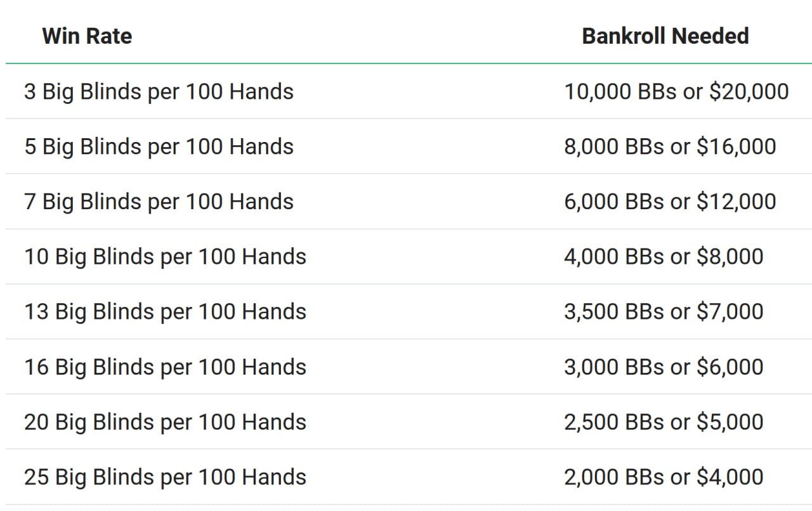The width and height of the screenshot is (812, 511).
Task: Select the 10 Big Blinds per 100 Hands cell
Action: coord(165,257)
